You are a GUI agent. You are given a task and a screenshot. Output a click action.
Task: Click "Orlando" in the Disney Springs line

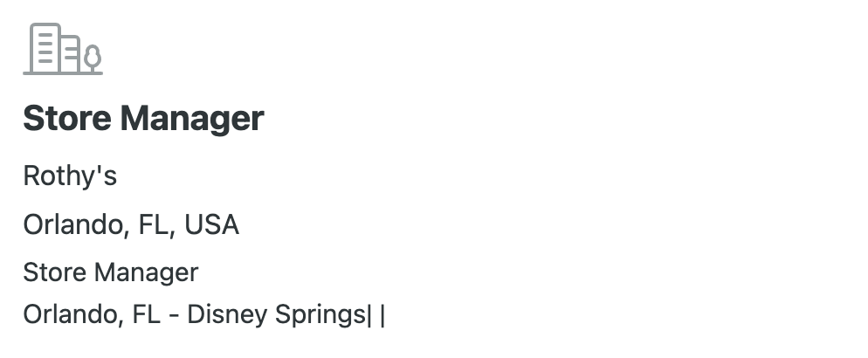[72, 314]
